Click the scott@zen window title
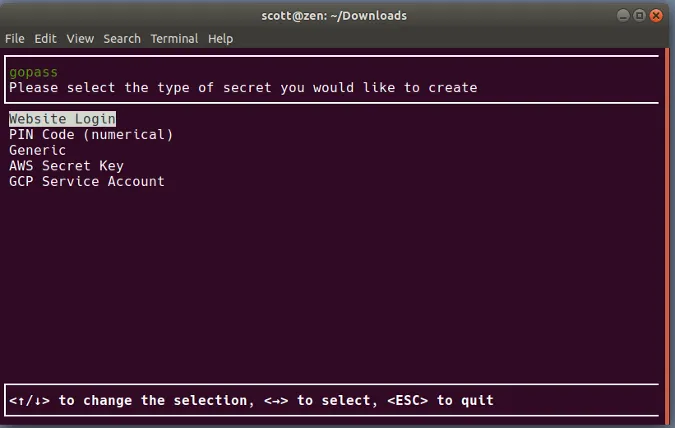This screenshot has height=428, width=675. point(334,16)
